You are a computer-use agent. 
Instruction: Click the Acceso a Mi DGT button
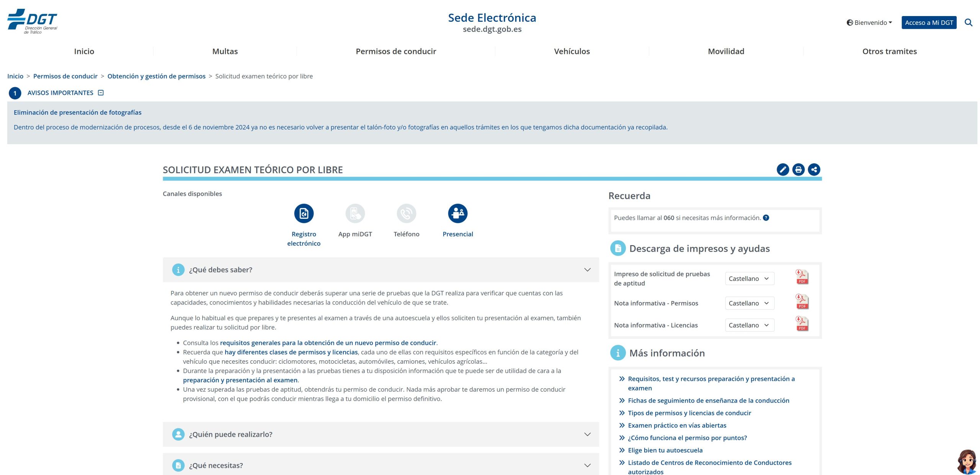[929, 23]
